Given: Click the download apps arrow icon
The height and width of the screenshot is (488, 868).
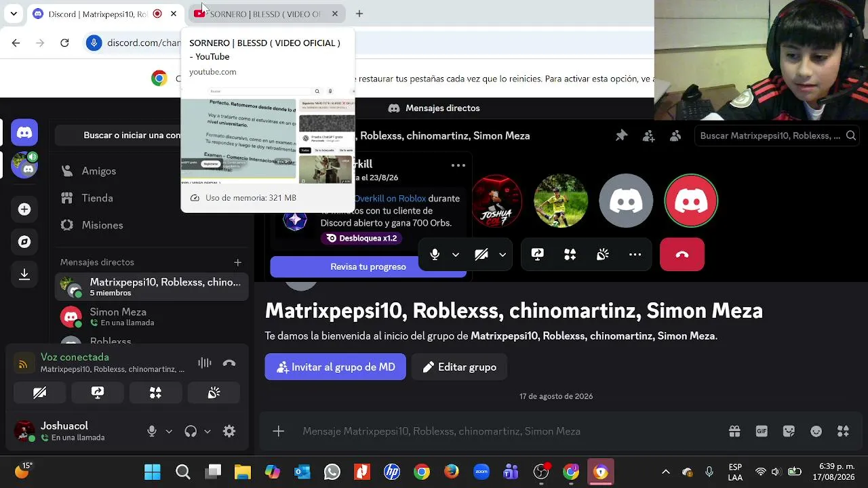Looking at the screenshot, I should coord(24,274).
